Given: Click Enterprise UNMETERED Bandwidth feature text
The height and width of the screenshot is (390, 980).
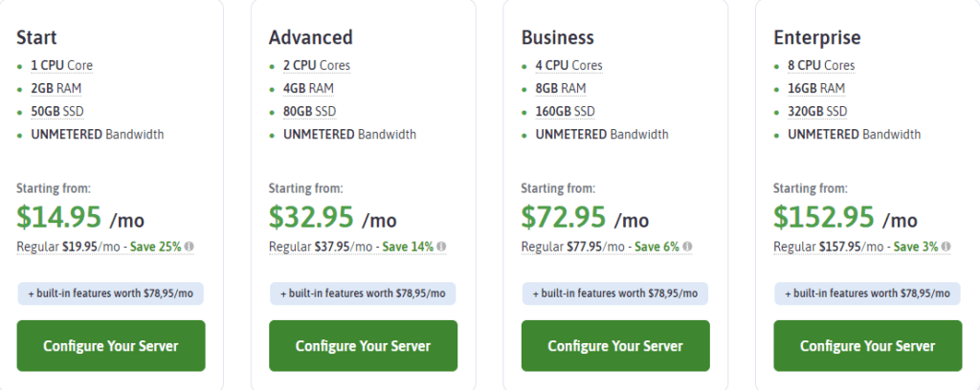Looking at the screenshot, I should pos(854,134).
